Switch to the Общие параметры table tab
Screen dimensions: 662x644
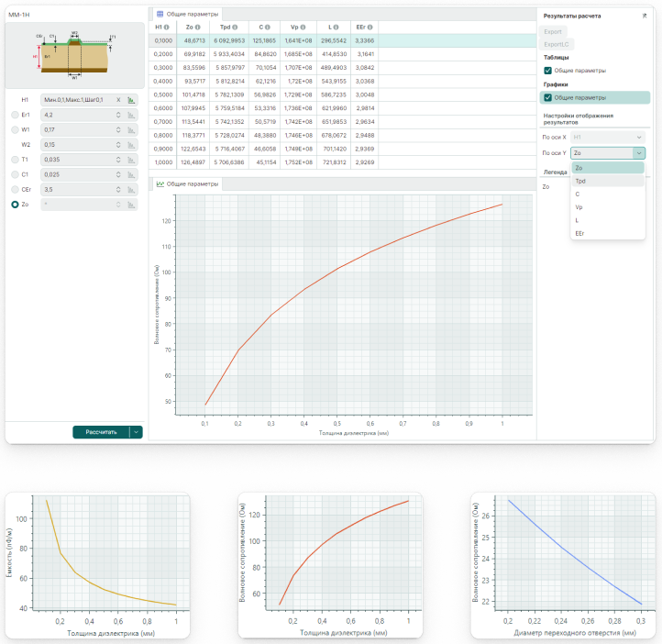[188, 15]
